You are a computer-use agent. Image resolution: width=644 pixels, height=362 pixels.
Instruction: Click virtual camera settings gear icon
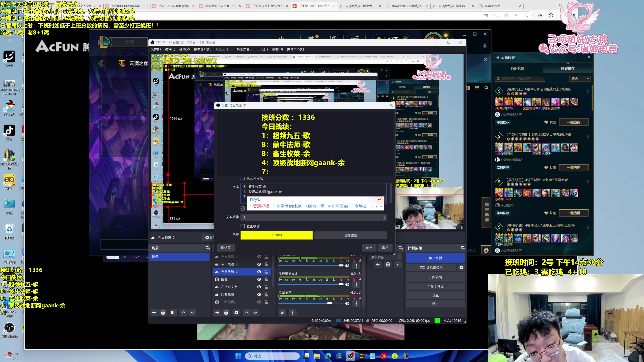461,268
